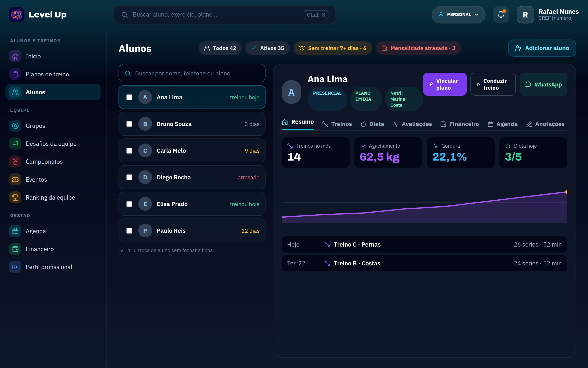Switch to the Avaliações tab

[412, 124]
